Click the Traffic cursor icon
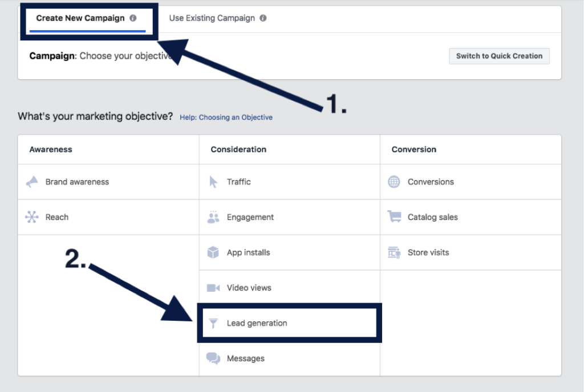Image resolution: width=584 pixels, height=392 pixels. tap(213, 182)
